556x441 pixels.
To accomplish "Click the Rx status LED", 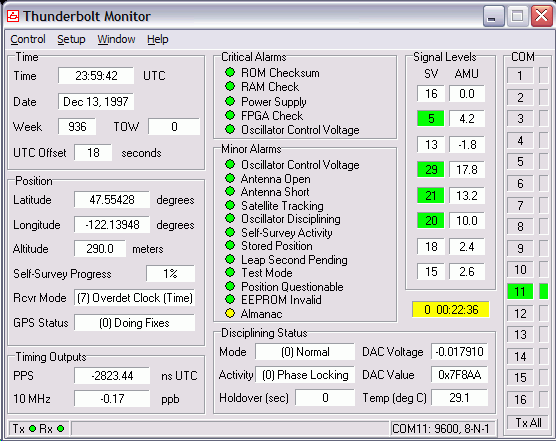I will (61, 429).
